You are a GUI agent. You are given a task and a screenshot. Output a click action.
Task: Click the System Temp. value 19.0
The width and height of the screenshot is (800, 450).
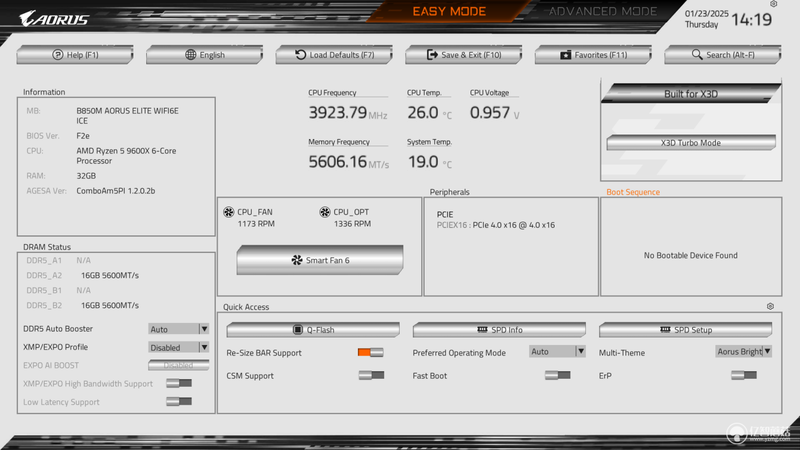point(423,162)
